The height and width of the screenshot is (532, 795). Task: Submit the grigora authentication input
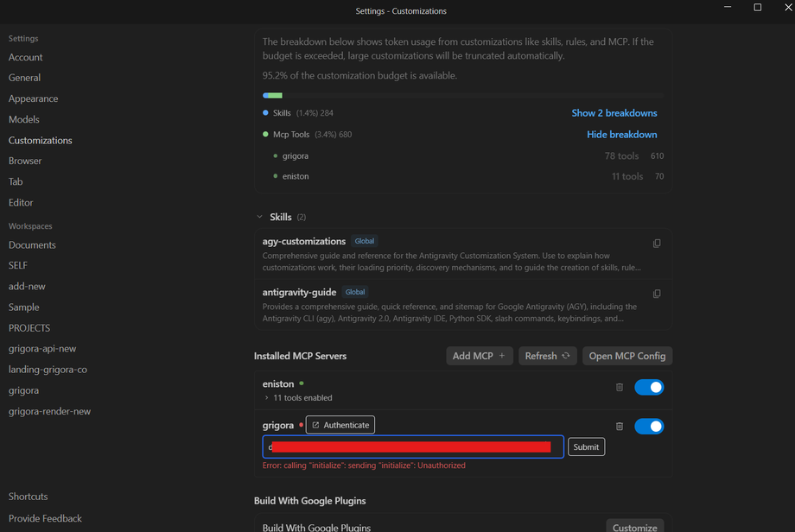tap(586, 446)
